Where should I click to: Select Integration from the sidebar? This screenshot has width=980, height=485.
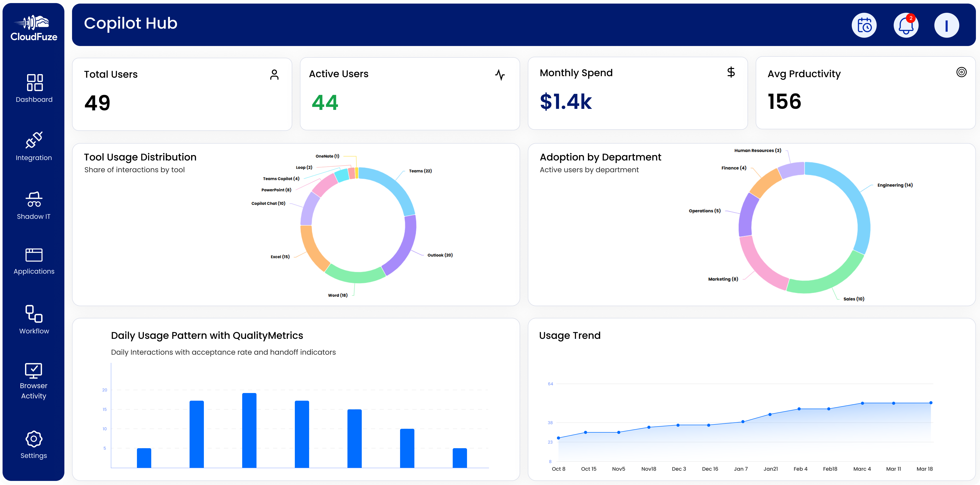coord(34,146)
